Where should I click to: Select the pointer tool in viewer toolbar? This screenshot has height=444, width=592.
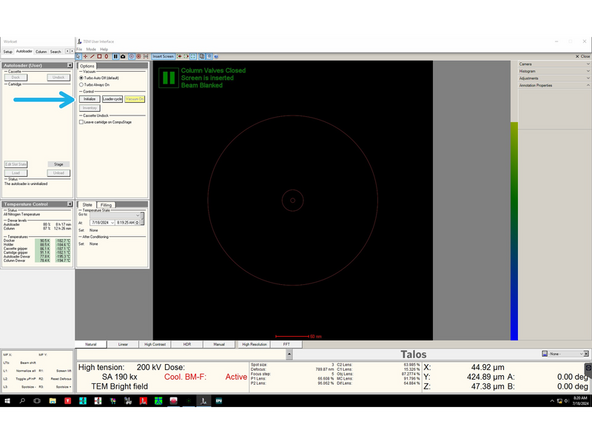click(79, 57)
